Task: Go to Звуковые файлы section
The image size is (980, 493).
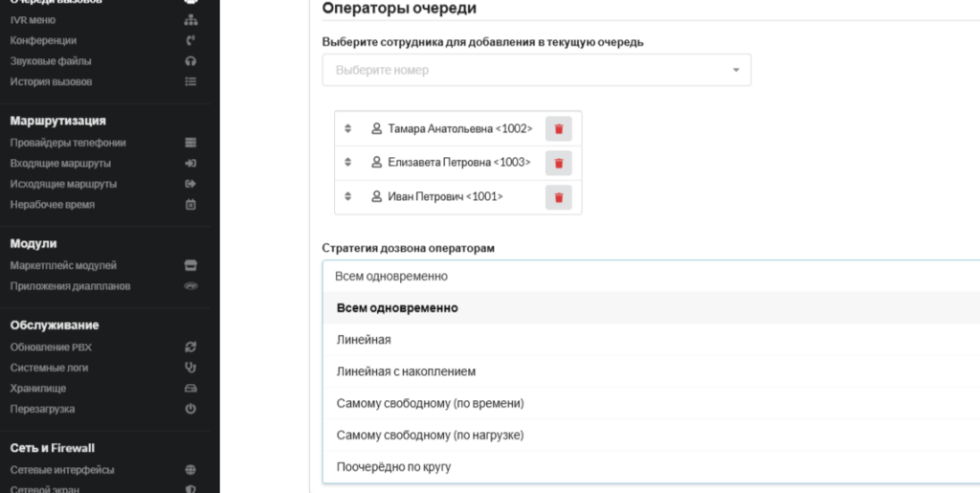Action: coord(51,61)
